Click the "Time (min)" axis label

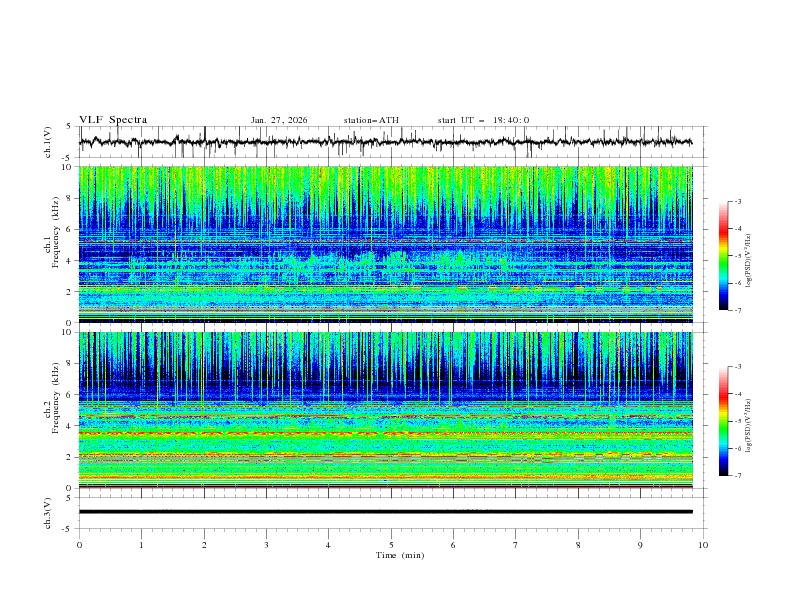(x=400, y=555)
